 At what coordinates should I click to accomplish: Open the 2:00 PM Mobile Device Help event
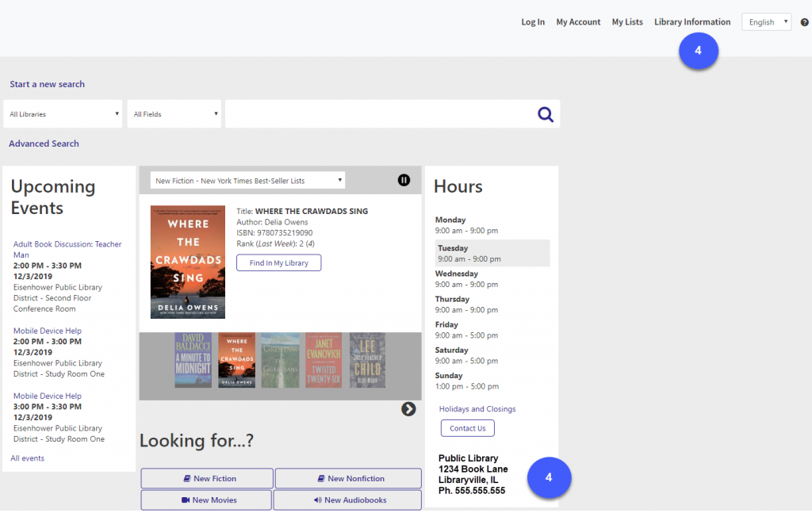[x=47, y=331]
